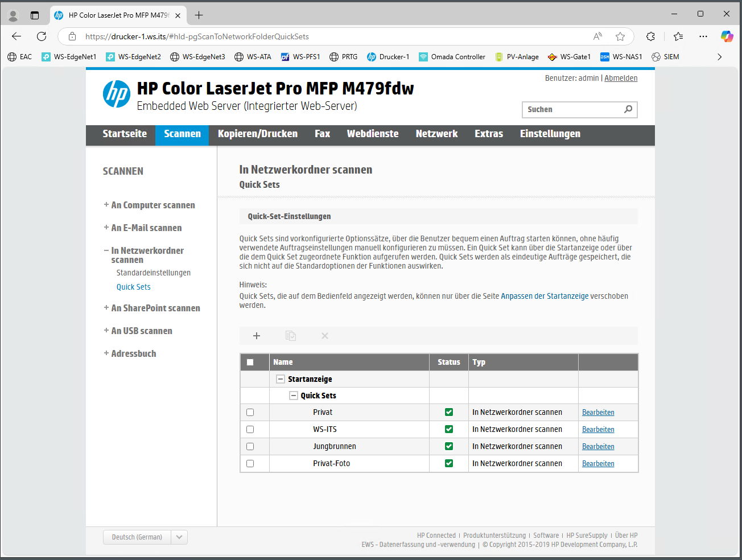742x560 pixels.
Task: Check the WS-ITS Quick Set checkbox
Action: click(x=250, y=430)
